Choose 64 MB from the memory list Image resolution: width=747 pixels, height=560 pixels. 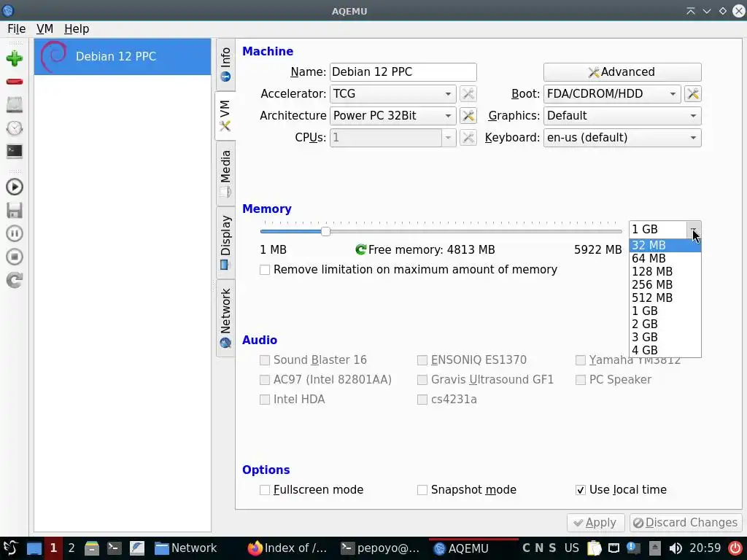tap(665, 259)
